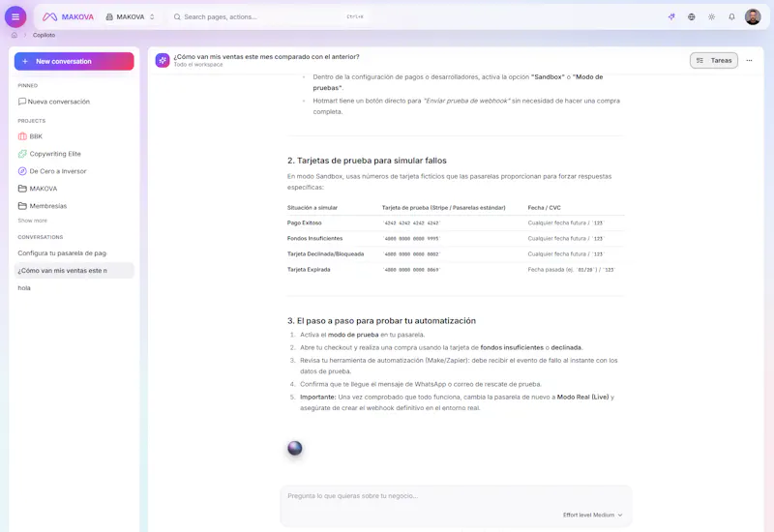Open the MAKOVA workspace switcher dropdown
Screen dimensions: 774x532
[x=131, y=16]
